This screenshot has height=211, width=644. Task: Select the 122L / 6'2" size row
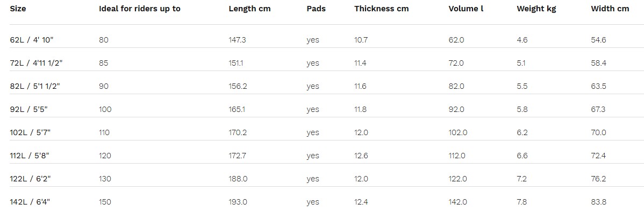(322, 179)
